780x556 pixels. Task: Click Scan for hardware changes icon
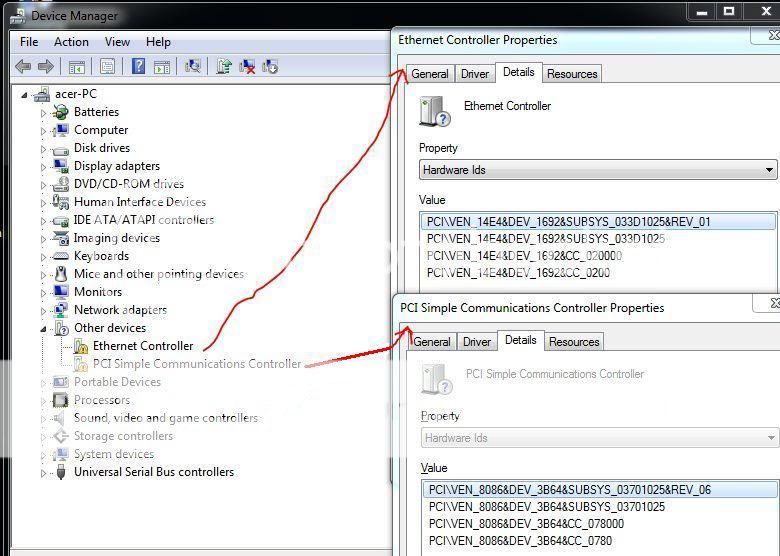193,67
